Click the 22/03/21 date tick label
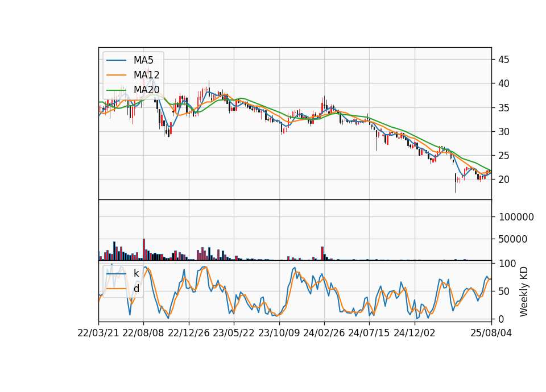Screen dimensions: 546x392 [98, 333]
